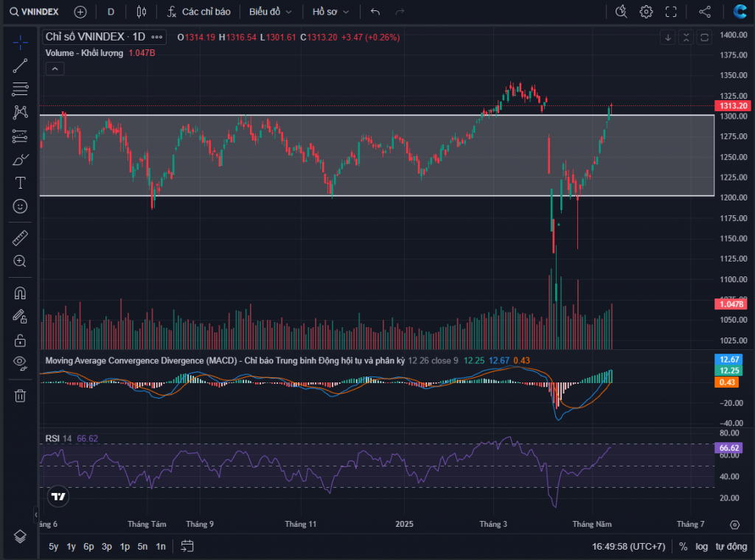The height and width of the screenshot is (560, 755).
Task: Maximize the main chart pane
Action: pyautogui.click(x=704, y=38)
